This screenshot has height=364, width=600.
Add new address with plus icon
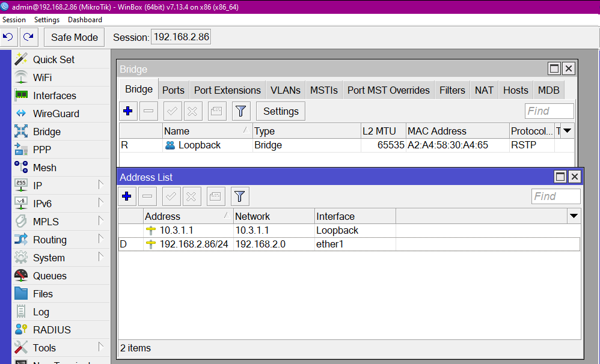pyautogui.click(x=127, y=196)
